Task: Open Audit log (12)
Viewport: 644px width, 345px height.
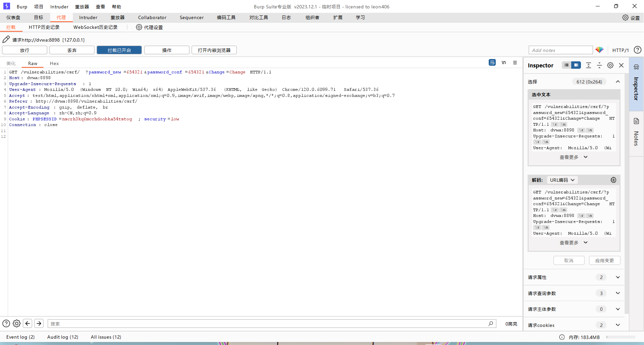Action: coord(63,337)
